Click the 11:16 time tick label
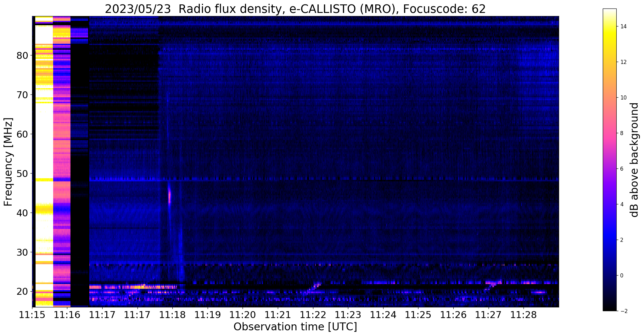The height and width of the screenshot is (336, 644). tap(67, 315)
